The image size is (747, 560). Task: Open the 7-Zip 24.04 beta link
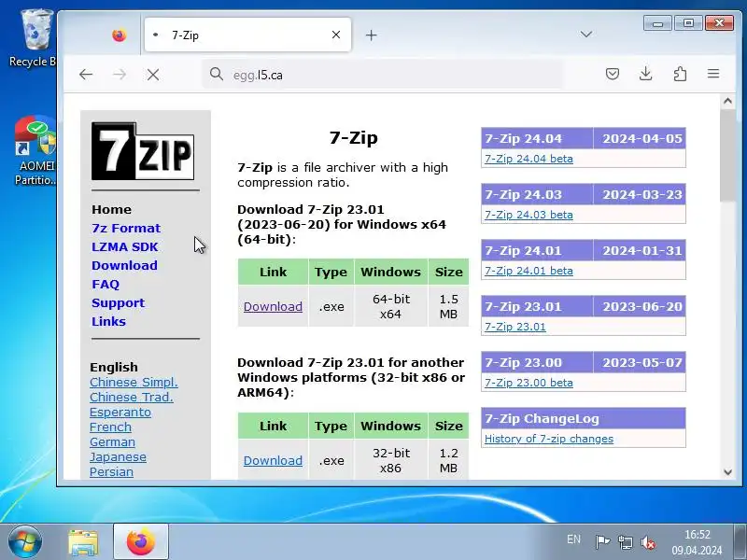tap(529, 159)
